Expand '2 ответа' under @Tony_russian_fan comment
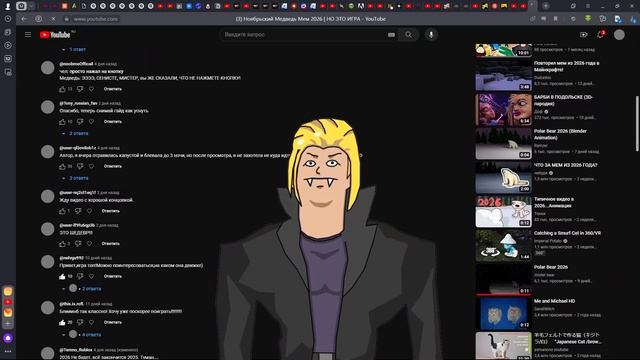This screenshot has width=640, height=360. click(x=75, y=133)
